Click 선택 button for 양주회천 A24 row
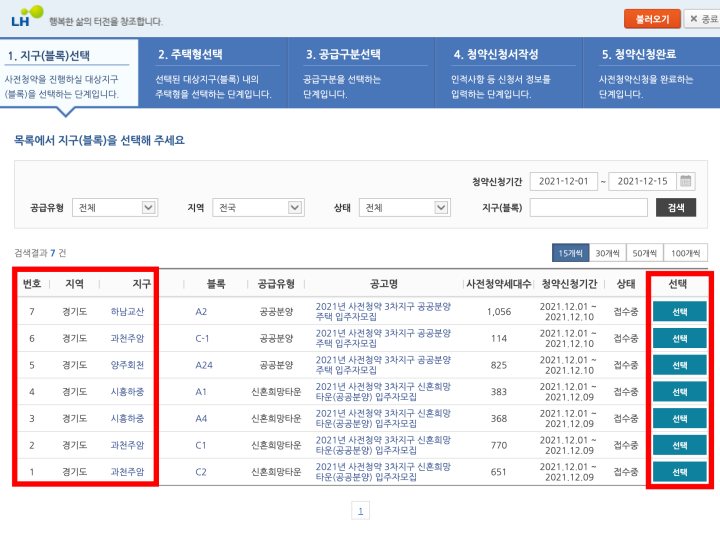 click(680, 365)
